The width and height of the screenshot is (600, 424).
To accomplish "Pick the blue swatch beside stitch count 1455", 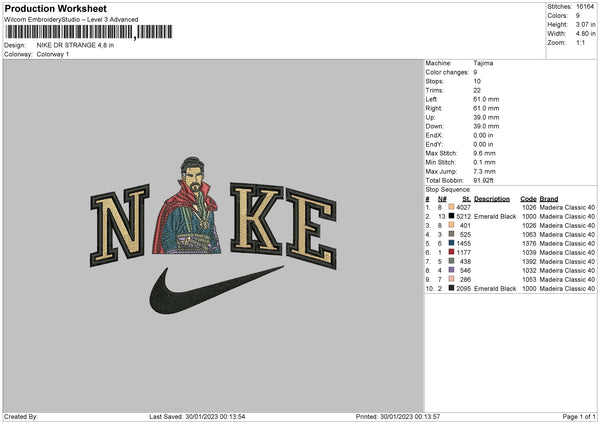I will [451, 243].
